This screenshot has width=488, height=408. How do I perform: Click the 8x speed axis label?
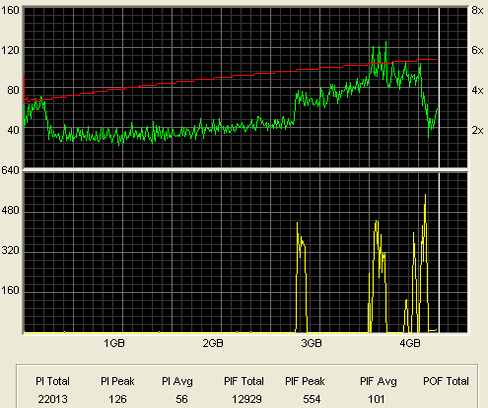click(x=477, y=10)
